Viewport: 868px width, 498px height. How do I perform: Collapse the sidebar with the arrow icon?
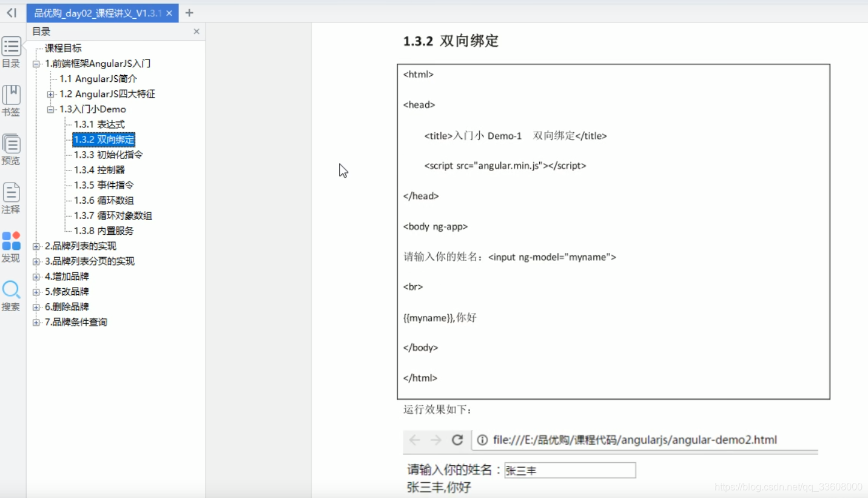12,13
